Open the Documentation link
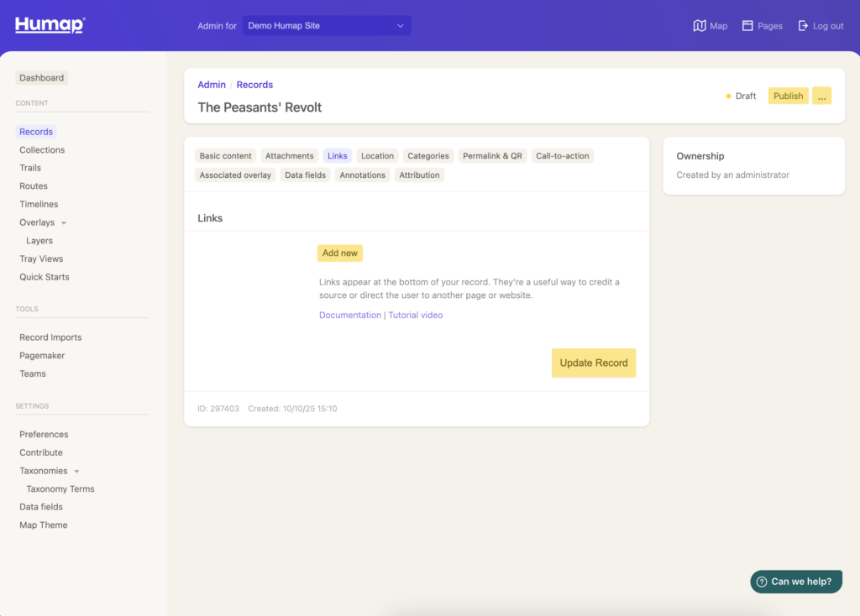The width and height of the screenshot is (860, 616). point(349,316)
